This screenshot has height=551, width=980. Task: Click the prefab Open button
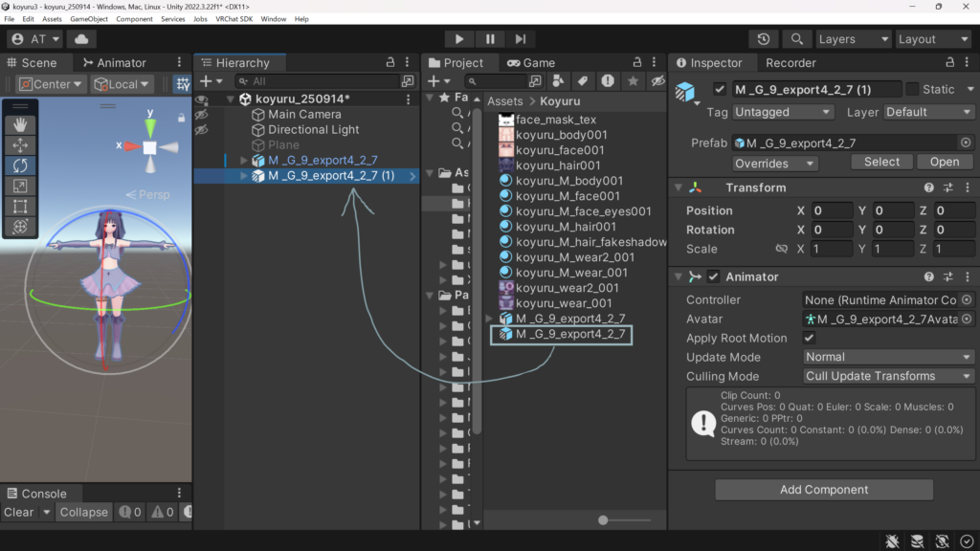pyautogui.click(x=945, y=162)
